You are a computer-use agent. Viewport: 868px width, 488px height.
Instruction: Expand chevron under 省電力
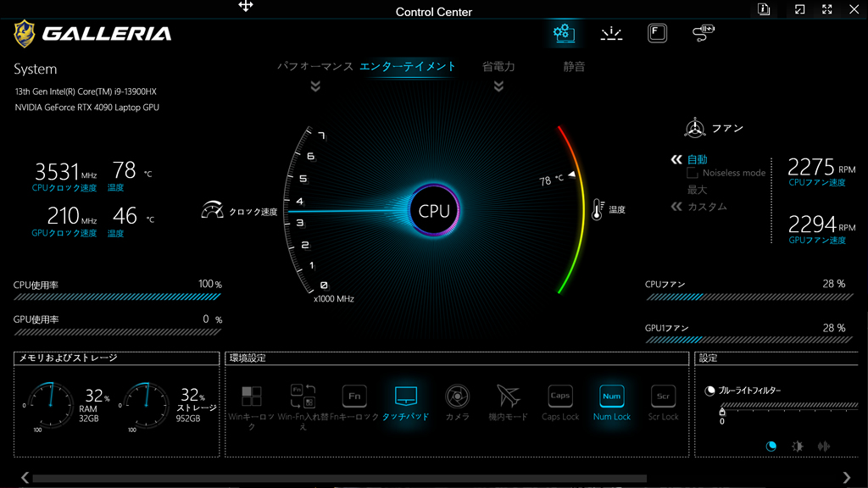pos(498,86)
